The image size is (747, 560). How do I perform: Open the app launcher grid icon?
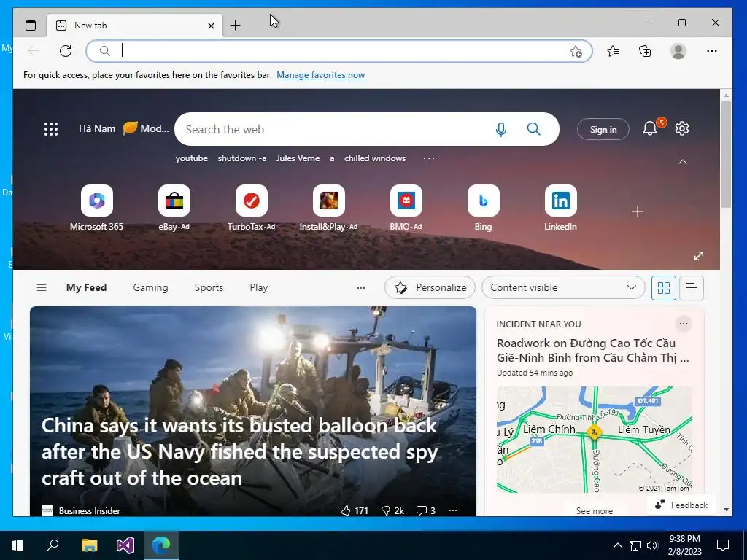[51, 129]
